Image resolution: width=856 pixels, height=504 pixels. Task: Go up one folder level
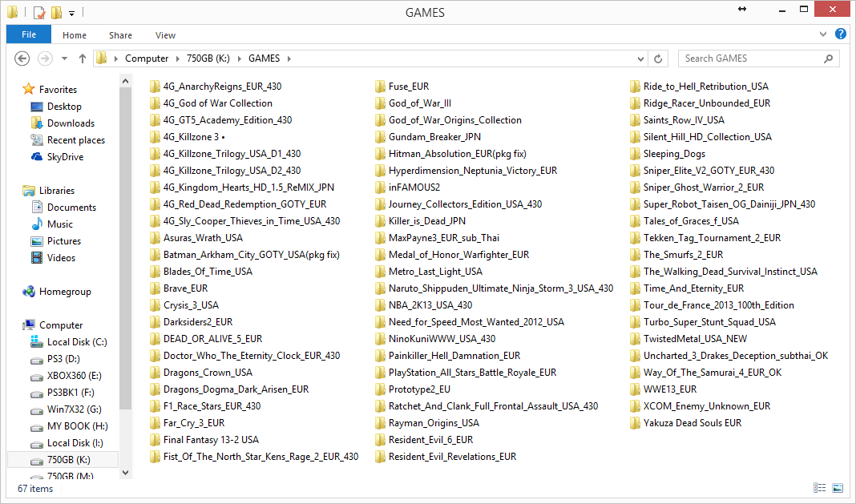click(x=83, y=58)
